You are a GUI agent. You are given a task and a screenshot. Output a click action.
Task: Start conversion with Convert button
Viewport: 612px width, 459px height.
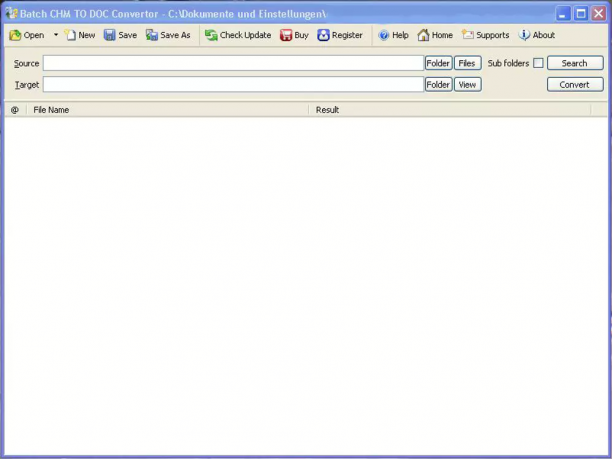tap(575, 84)
